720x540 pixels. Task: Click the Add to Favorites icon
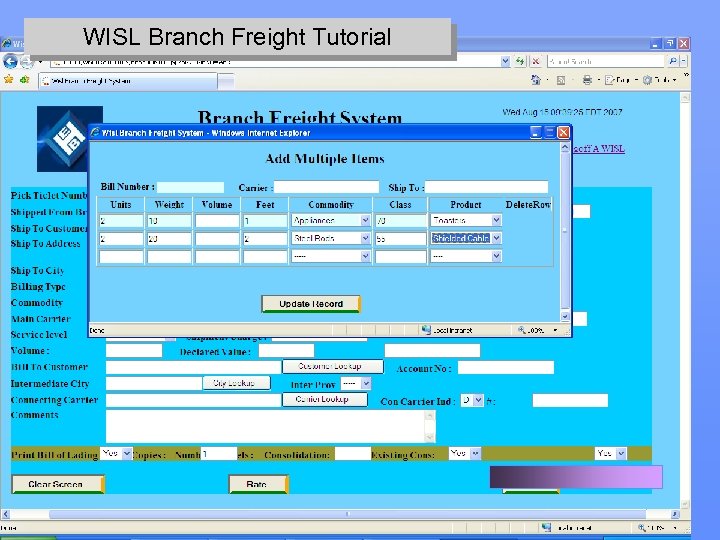24,80
